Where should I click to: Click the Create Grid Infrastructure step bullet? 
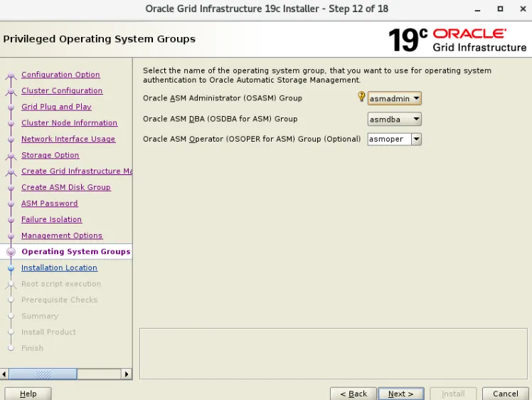pos(11,172)
